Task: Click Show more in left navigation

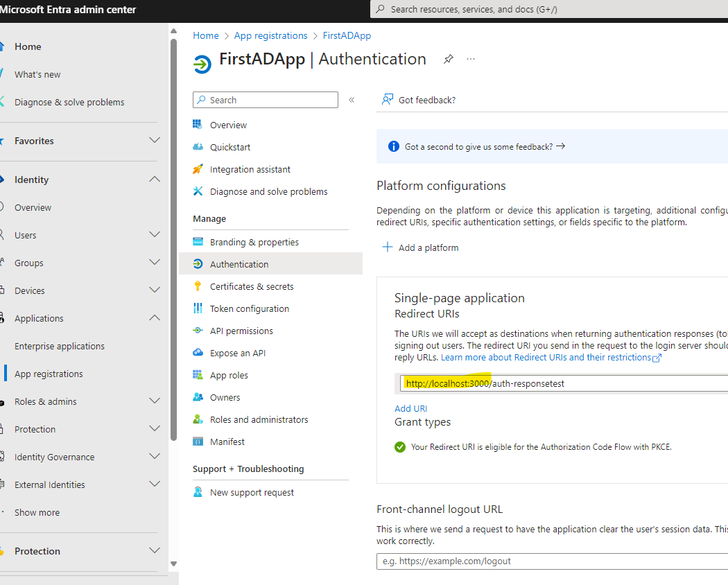Action: [37, 513]
